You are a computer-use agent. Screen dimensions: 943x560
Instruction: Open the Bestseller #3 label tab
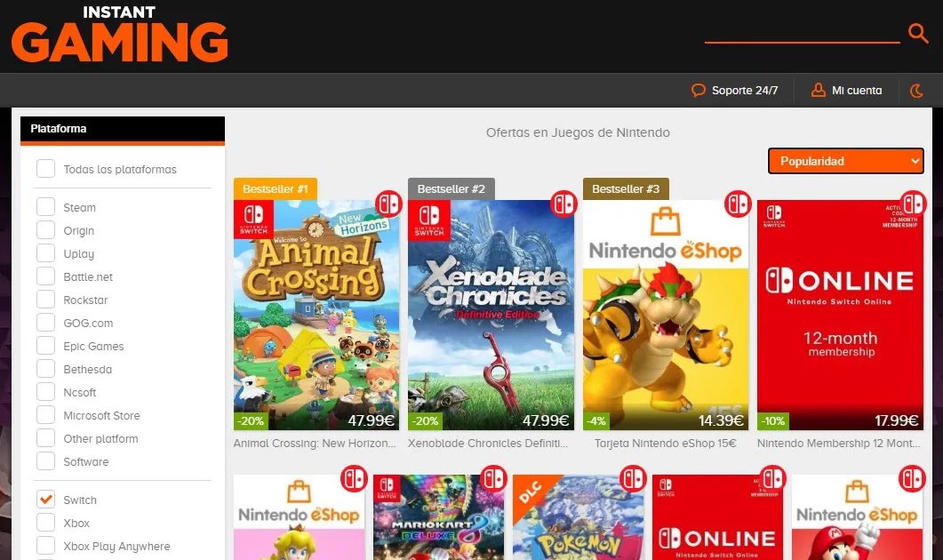(626, 188)
